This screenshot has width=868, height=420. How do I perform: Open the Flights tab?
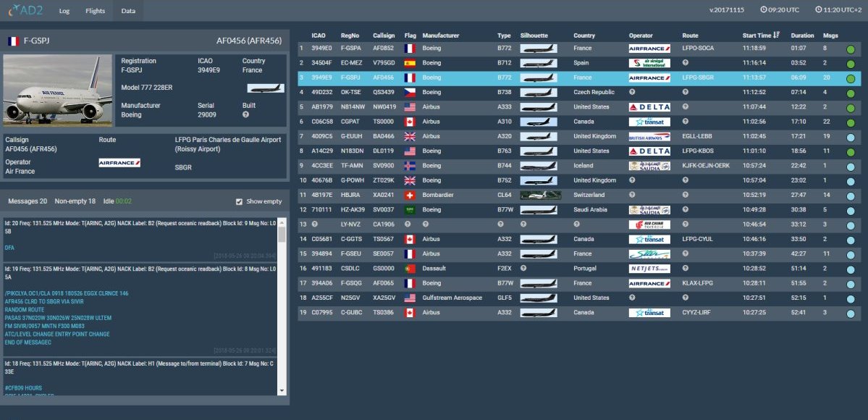click(96, 11)
